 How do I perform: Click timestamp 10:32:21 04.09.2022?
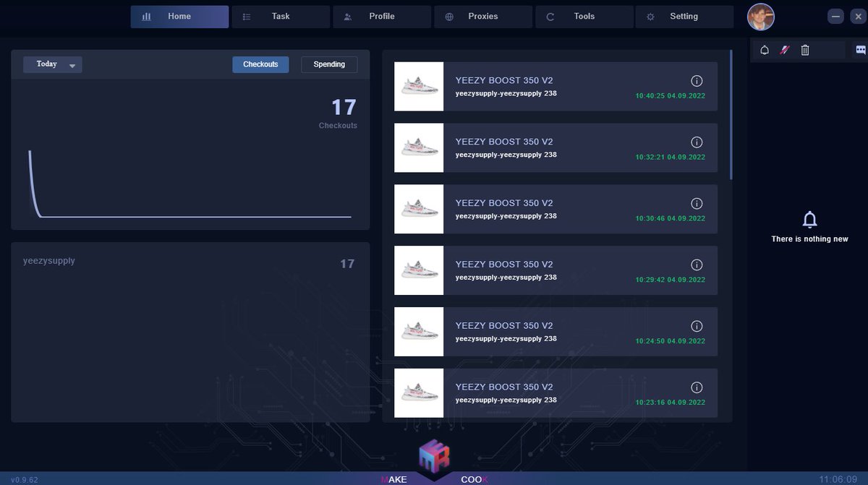click(671, 157)
